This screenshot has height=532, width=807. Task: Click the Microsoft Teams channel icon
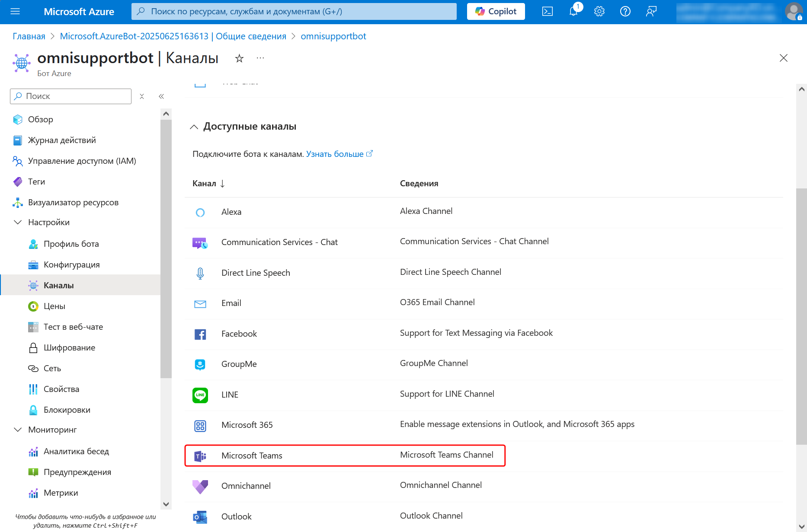pos(200,456)
